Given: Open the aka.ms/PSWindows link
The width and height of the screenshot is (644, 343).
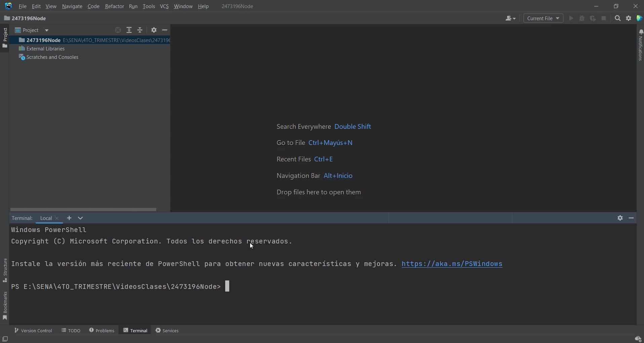Looking at the screenshot, I should click(x=452, y=264).
